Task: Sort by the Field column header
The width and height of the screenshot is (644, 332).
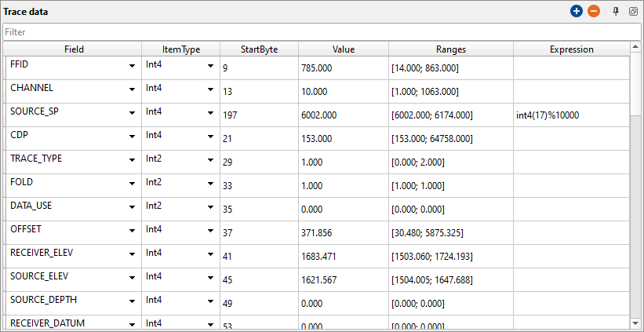Action: click(x=74, y=49)
